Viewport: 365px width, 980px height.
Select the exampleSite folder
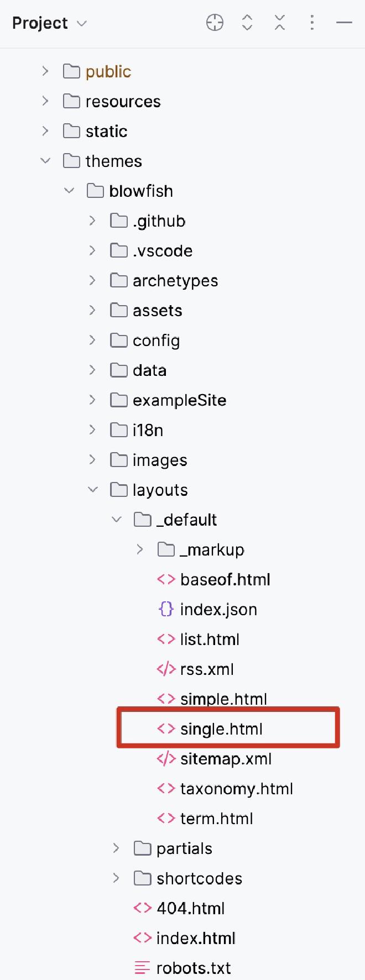click(179, 400)
